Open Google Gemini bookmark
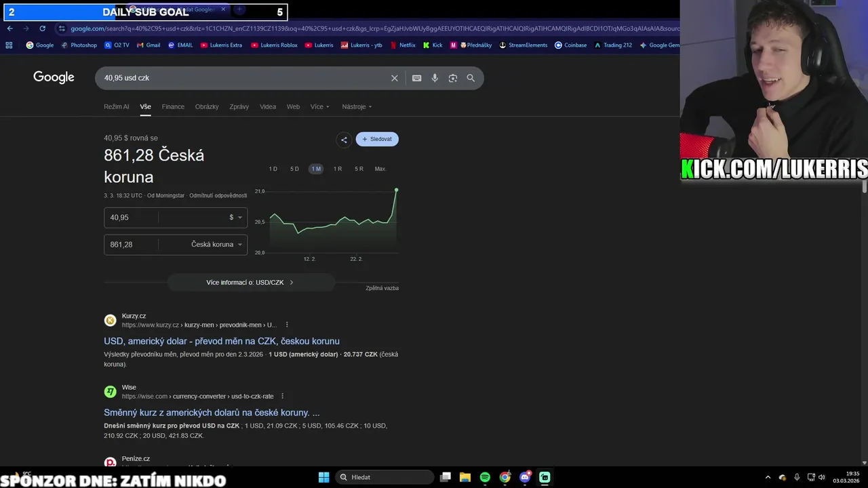 (659, 45)
